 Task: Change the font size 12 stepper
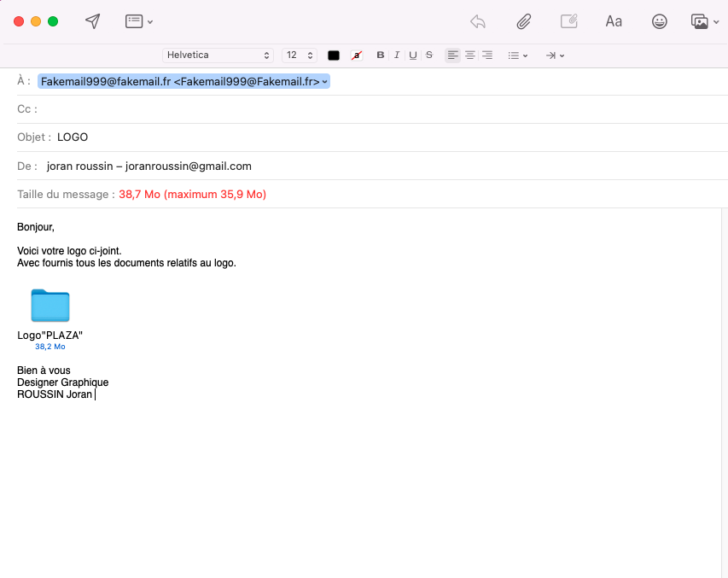point(300,55)
